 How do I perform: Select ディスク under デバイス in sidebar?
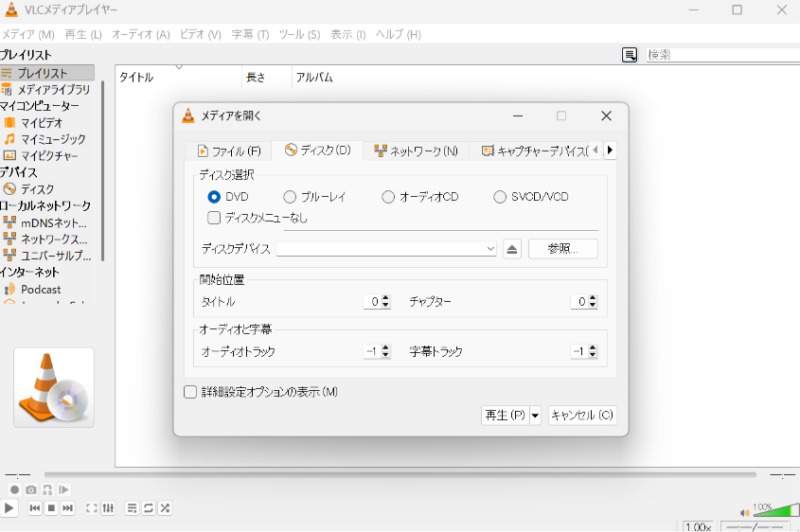point(47,189)
